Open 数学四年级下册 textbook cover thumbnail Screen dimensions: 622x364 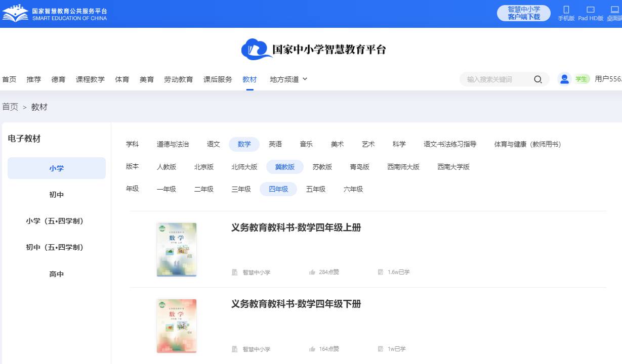tap(177, 326)
